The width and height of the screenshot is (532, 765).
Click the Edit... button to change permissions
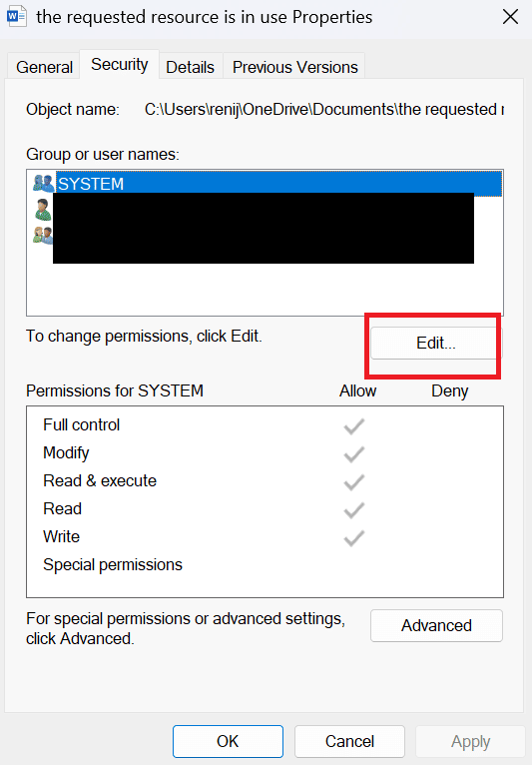(436, 343)
